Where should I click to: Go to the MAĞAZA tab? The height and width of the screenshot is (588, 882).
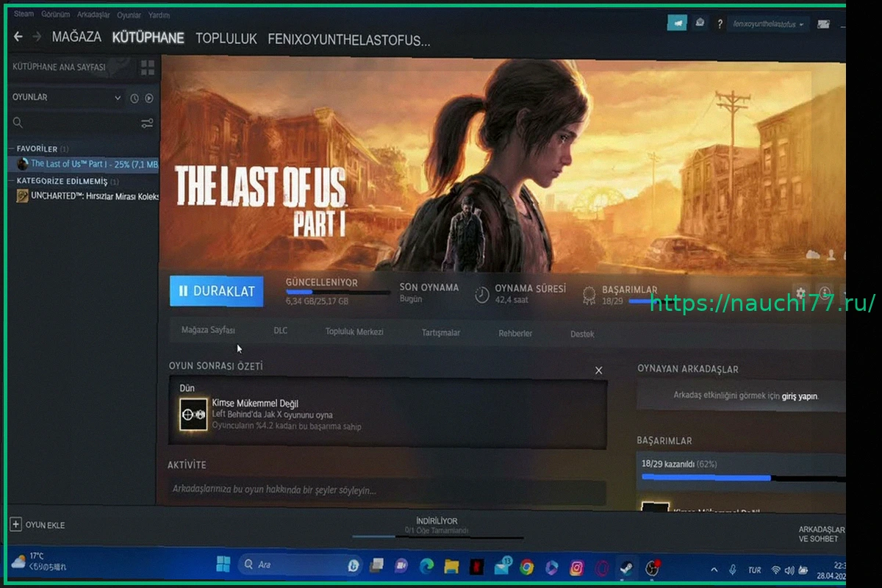point(76,37)
